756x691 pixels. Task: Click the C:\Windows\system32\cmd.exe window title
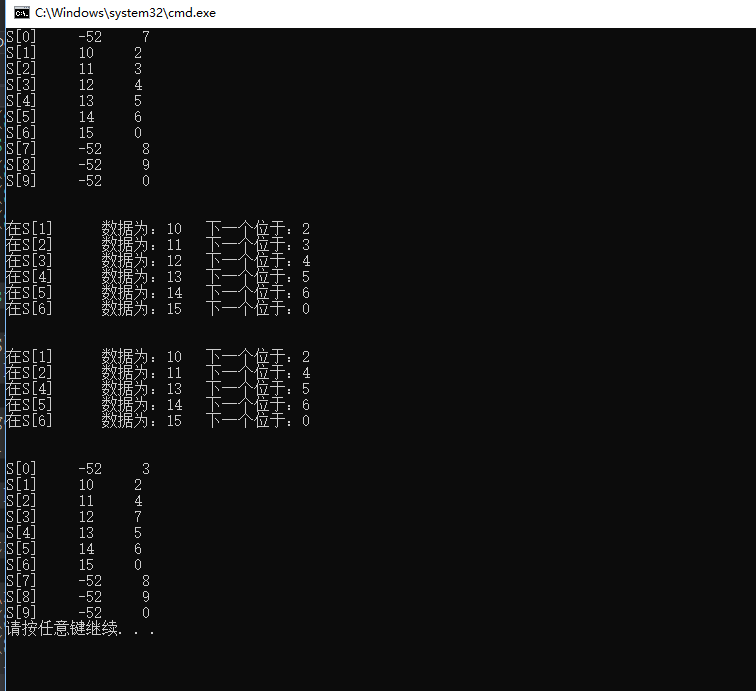(125, 13)
